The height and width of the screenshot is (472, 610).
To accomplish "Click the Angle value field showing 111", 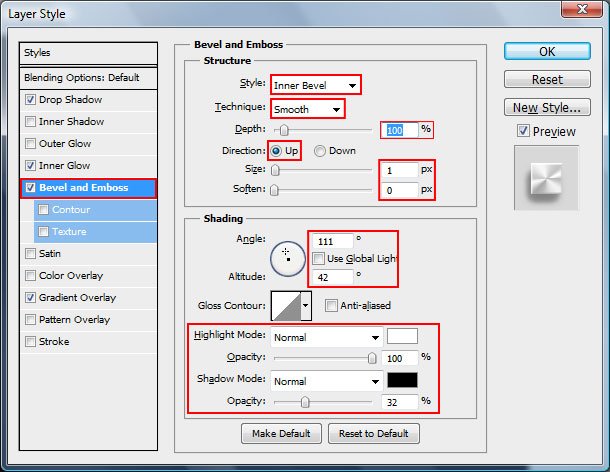I will pyautogui.click(x=333, y=241).
